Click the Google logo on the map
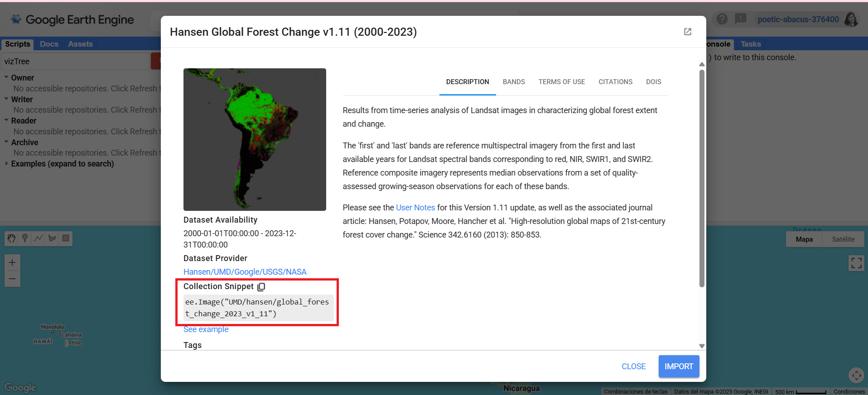Viewport: 868px width, 395px height. (x=20, y=387)
